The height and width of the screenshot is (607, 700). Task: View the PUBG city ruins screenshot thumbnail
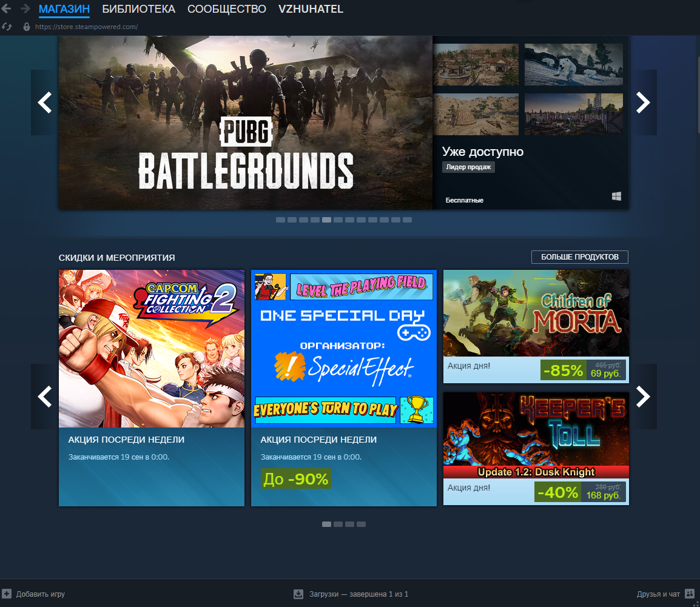(x=574, y=114)
